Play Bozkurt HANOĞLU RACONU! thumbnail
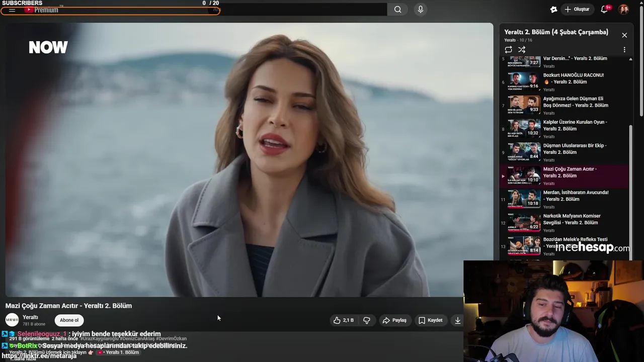The height and width of the screenshot is (362, 644). 524,80
